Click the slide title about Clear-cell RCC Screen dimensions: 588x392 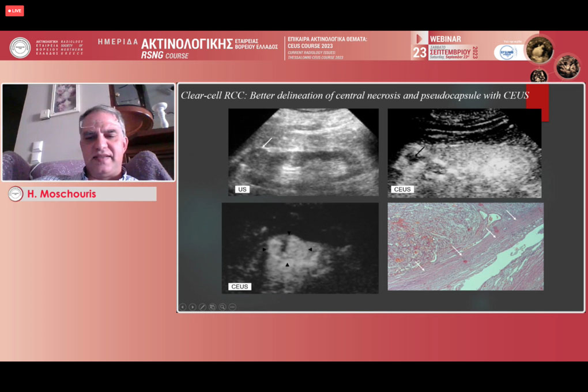click(355, 95)
